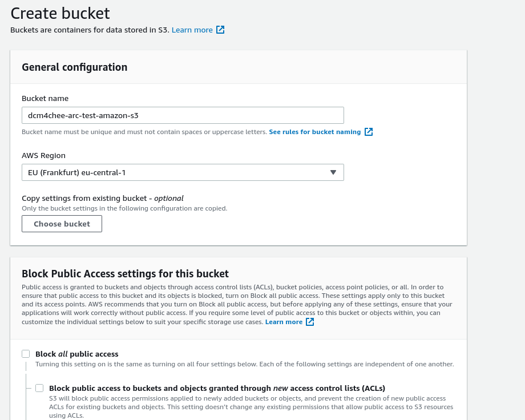Click the new access control lists setting label
The image size is (525, 420).
pos(217,388)
